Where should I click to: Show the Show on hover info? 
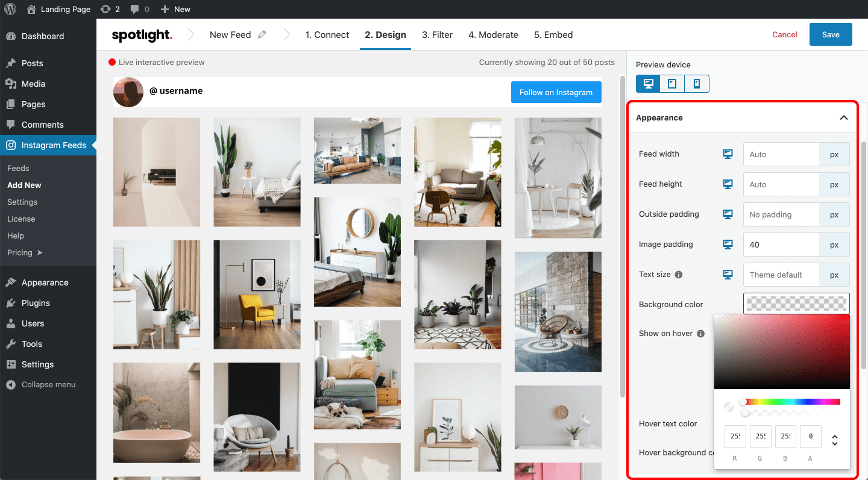pyautogui.click(x=701, y=334)
